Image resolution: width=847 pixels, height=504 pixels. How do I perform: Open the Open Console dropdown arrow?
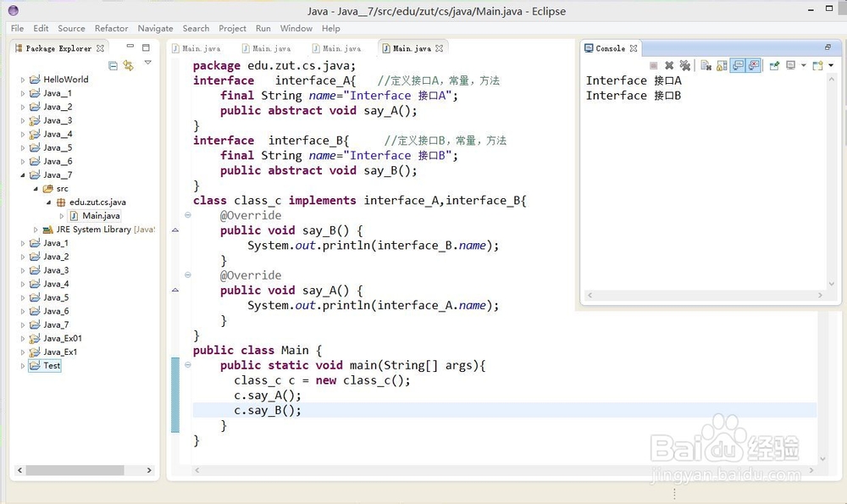pos(831,65)
